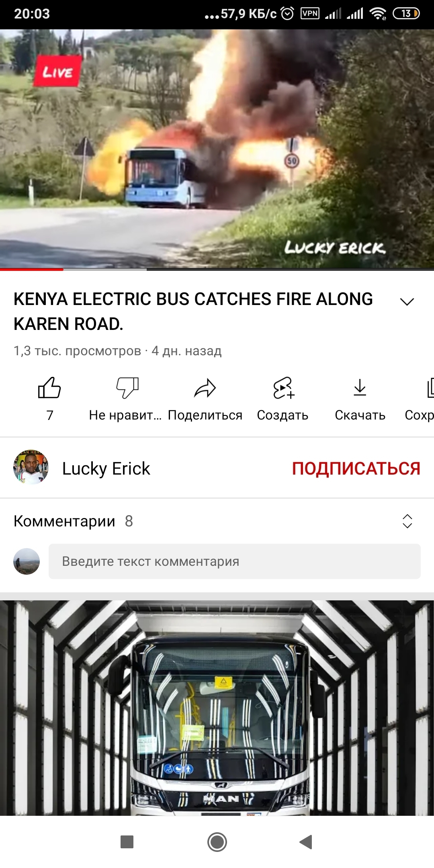Open the Lucky Erick channel avatar
Viewport: 434px width, 868px height.
31,467
